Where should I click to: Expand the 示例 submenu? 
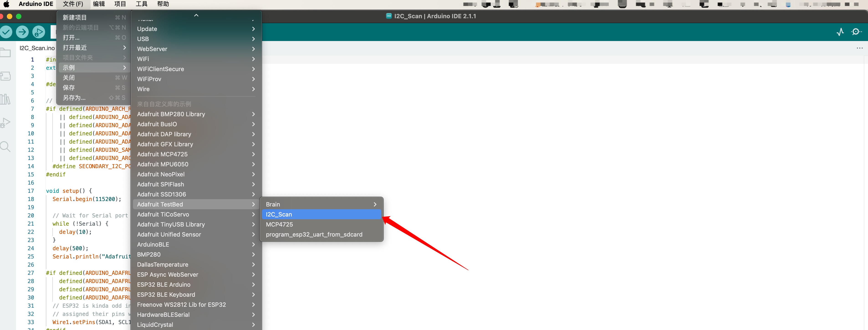point(94,68)
